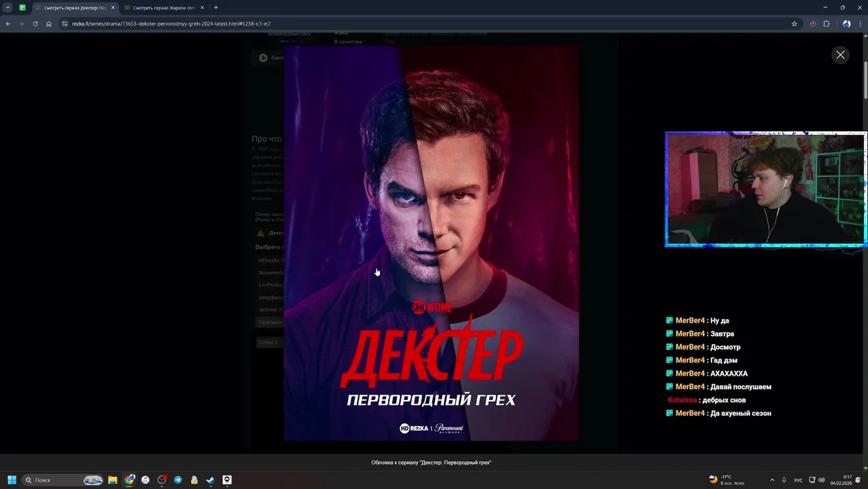Close the Dexter poster lightbox

point(840,55)
